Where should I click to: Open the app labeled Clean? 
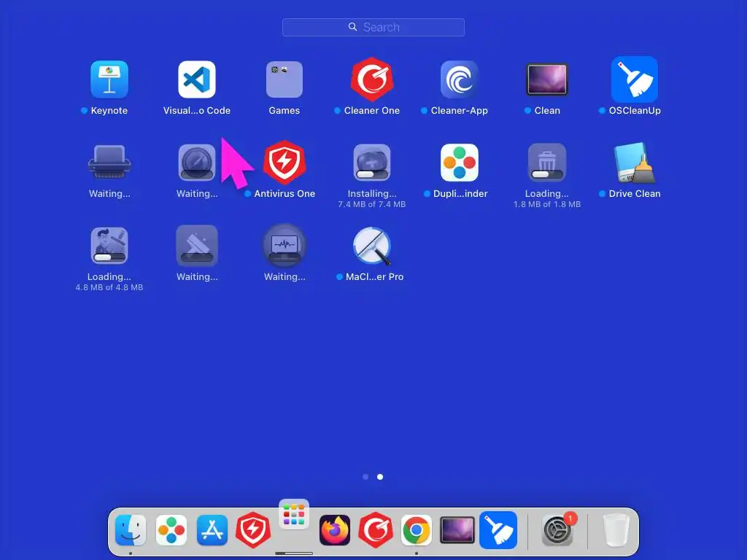coord(547,79)
